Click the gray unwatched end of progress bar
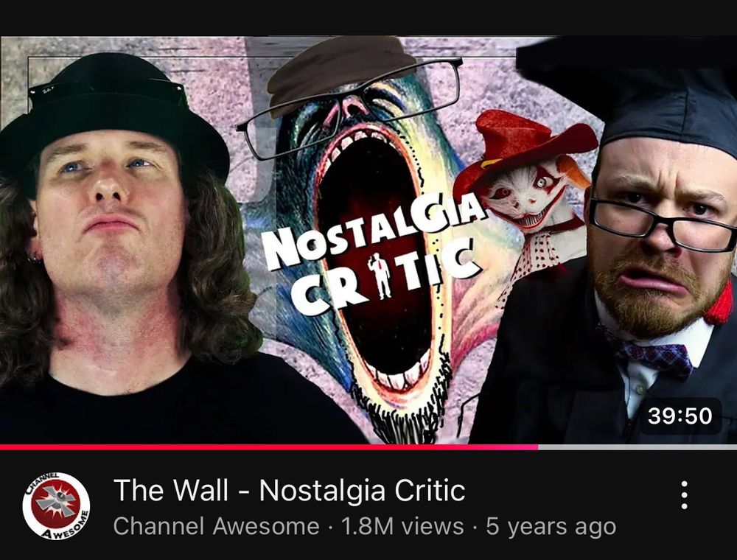737x560 pixels. click(x=638, y=447)
